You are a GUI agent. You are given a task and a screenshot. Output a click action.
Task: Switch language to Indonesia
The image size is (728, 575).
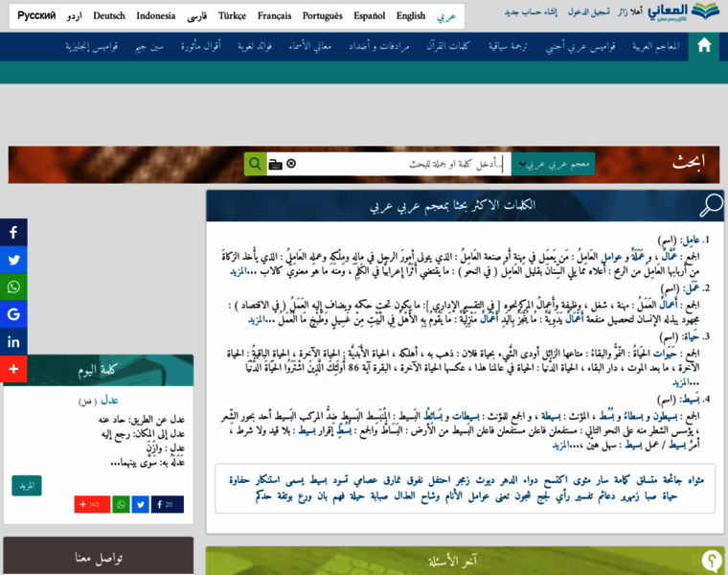[156, 15]
